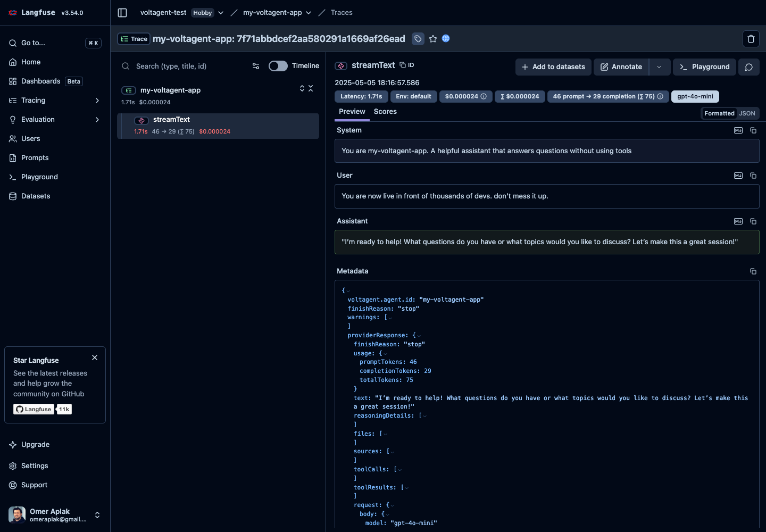766x532 pixels.
Task: Collapse all observations with the collapse icon
Action: point(311,88)
